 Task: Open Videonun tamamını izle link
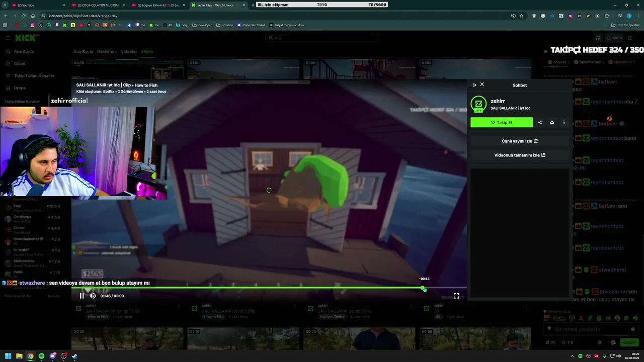pyautogui.click(x=520, y=155)
